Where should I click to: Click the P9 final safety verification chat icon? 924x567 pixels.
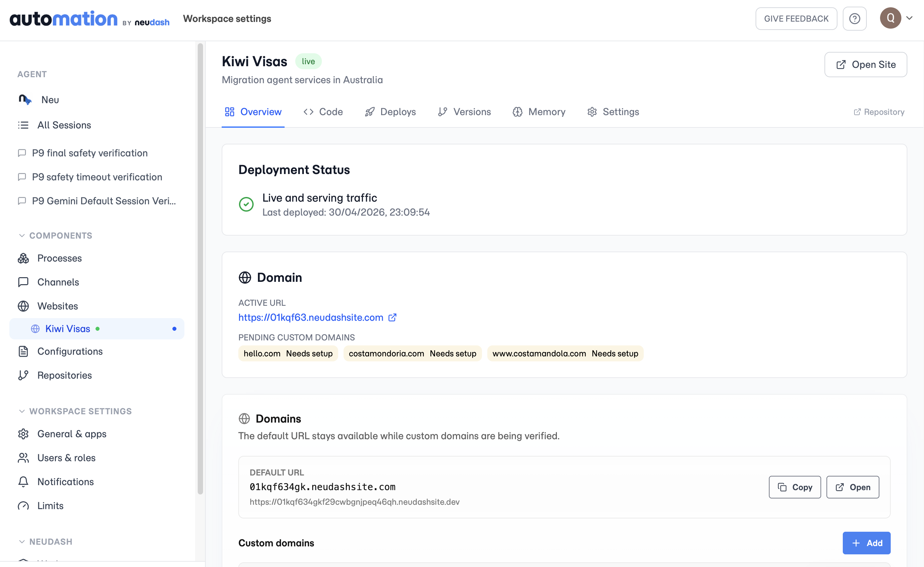point(22,153)
